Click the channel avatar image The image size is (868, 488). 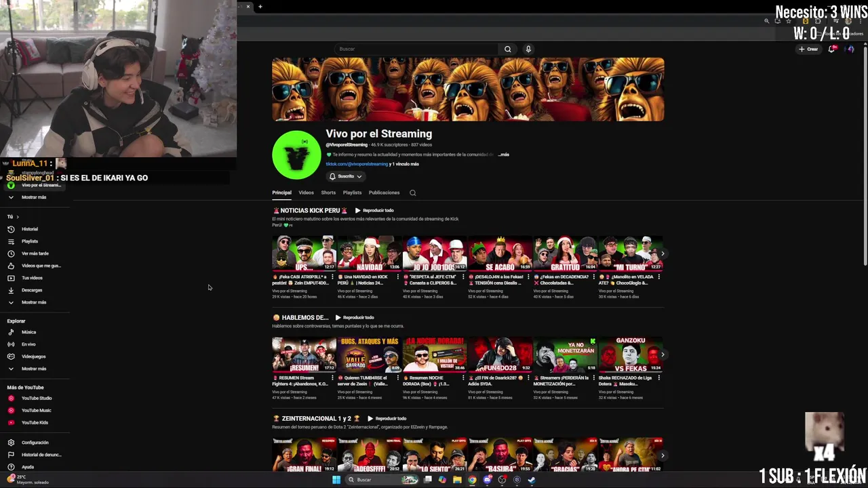(x=296, y=155)
